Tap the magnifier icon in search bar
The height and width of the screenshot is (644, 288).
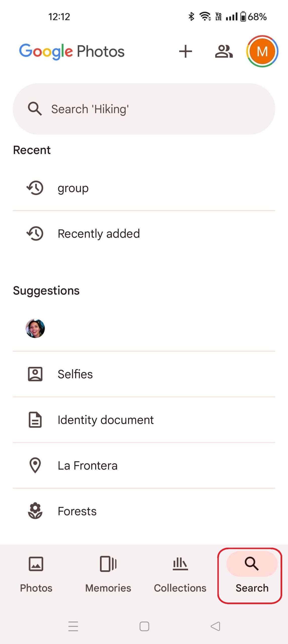point(35,109)
